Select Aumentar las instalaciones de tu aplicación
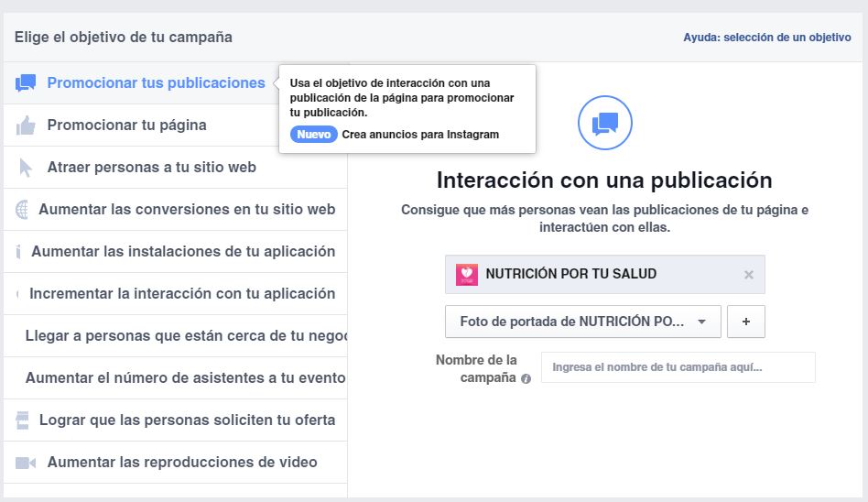The width and height of the screenshot is (868, 502). pyautogui.click(x=176, y=252)
